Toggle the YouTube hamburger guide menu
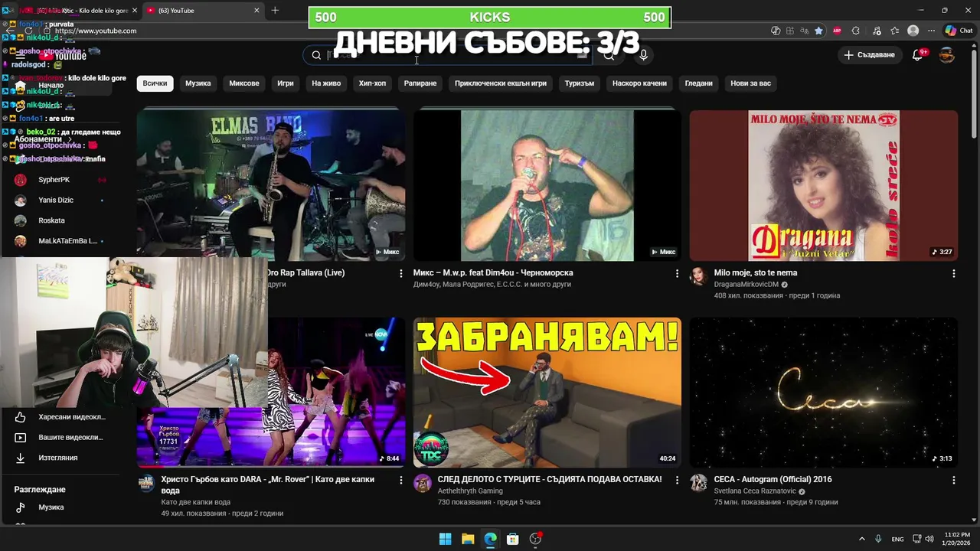Screen dimensions: 980x551 click(21, 55)
